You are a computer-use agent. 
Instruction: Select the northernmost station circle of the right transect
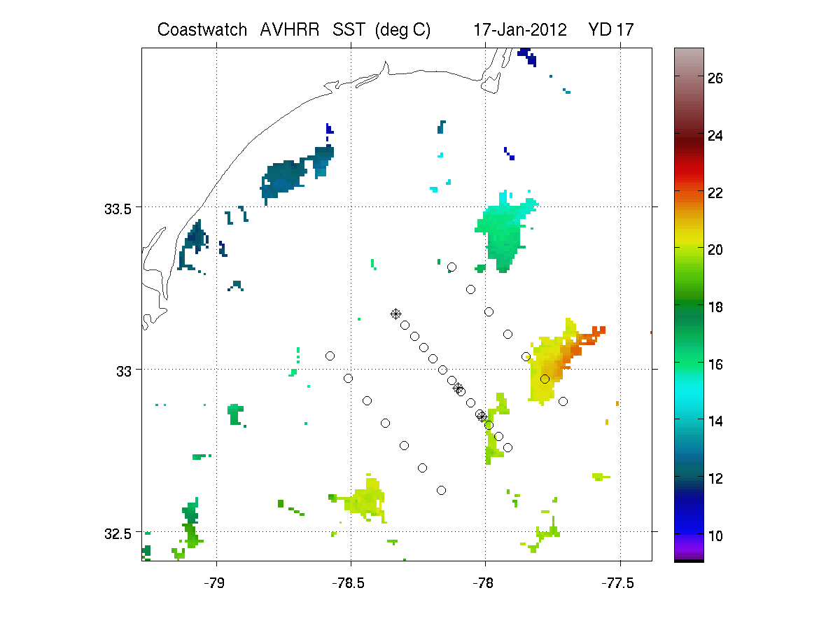451,267
